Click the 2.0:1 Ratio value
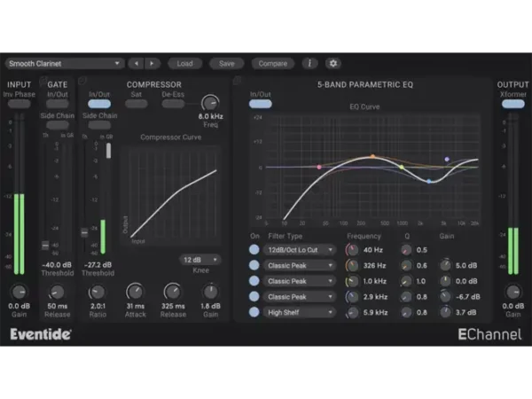This screenshot has height=399, width=532. pyautogui.click(x=98, y=306)
